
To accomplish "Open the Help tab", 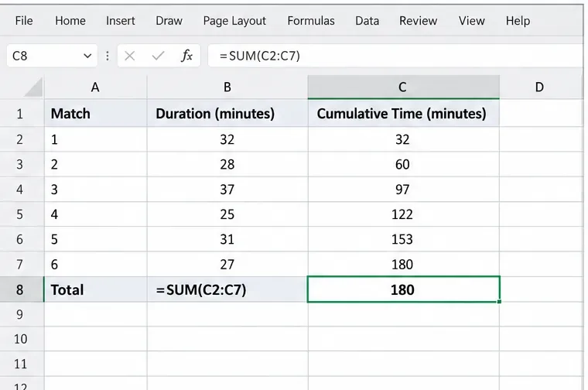I will (x=518, y=21).
